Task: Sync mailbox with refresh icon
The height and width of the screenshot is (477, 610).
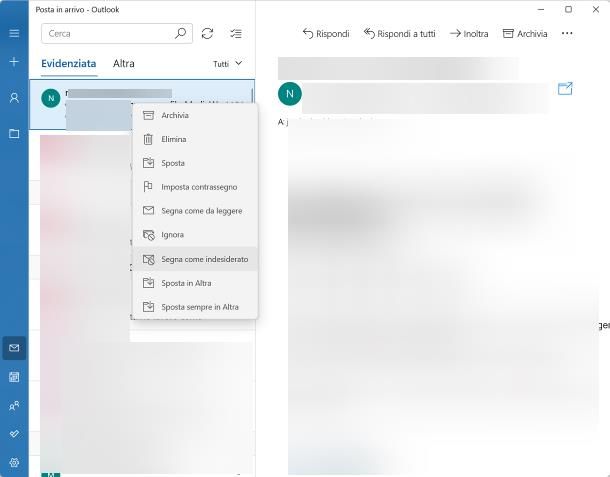Action: click(207, 33)
